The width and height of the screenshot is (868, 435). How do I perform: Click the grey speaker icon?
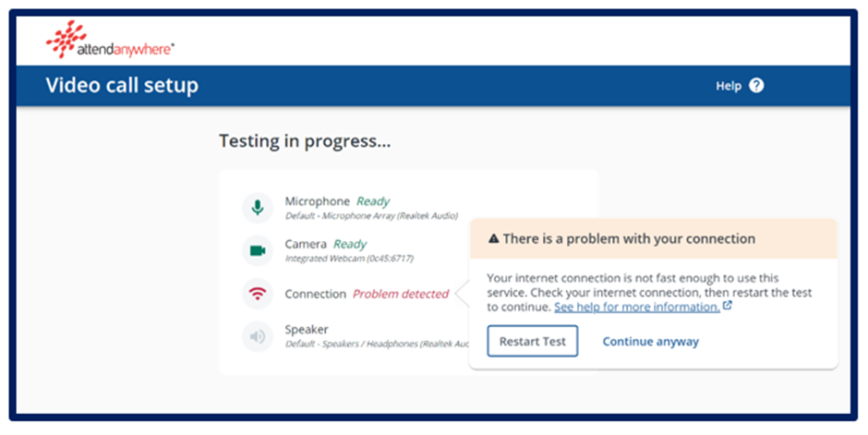click(x=258, y=336)
